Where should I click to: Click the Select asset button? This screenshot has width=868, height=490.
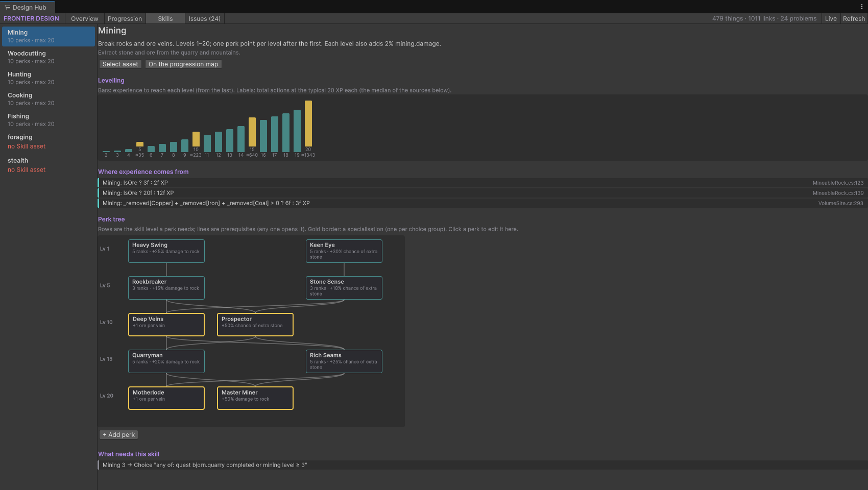click(120, 64)
